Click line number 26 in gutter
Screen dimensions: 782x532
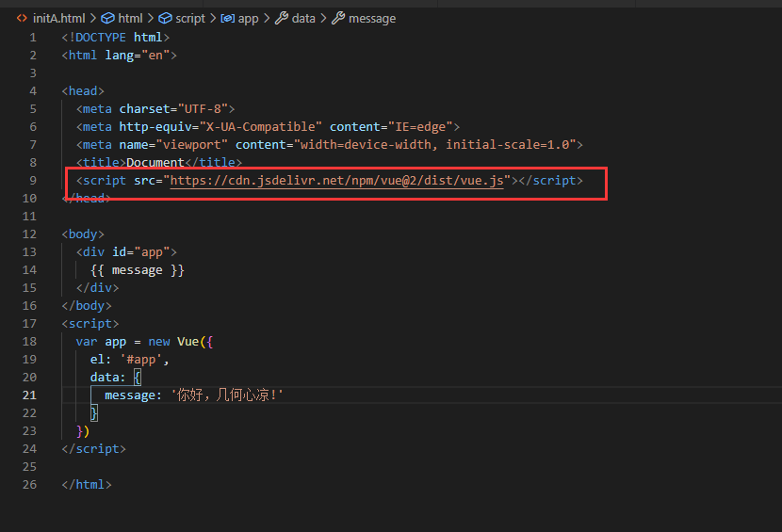pos(29,485)
